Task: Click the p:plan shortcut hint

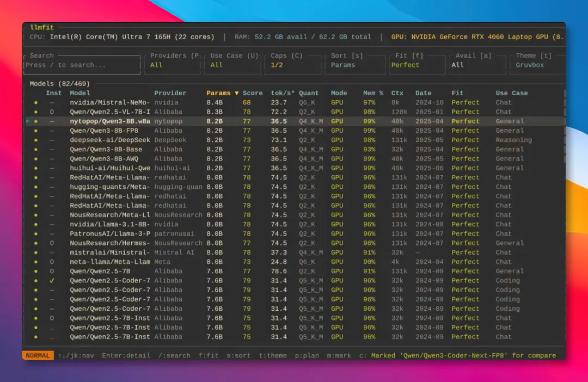Action: click(x=307, y=355)
